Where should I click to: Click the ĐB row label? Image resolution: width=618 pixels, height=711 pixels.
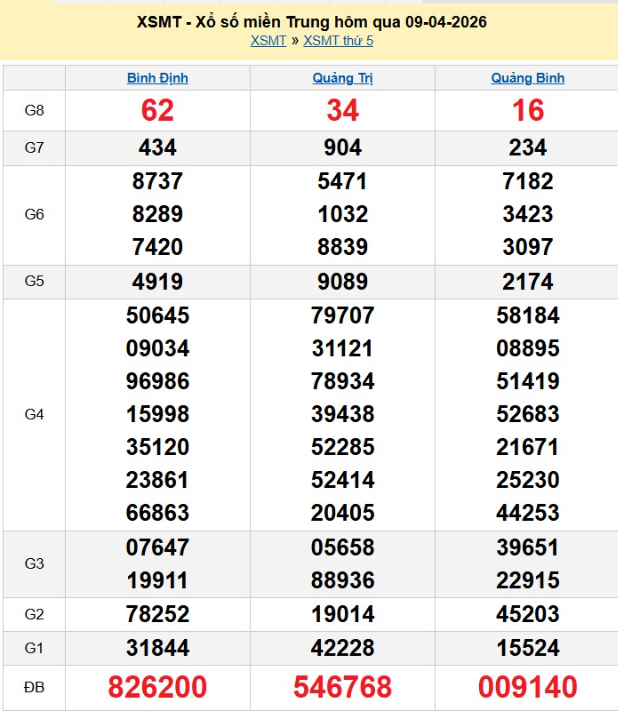pyautogui.click(x=34, y=687)
